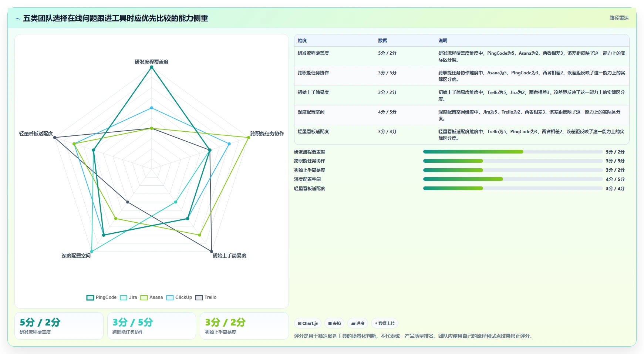Click the 轻量看板适配度 progress bar
Viewport: 644px width, 354px height.
pyautogui.click(x=513, y=188)
